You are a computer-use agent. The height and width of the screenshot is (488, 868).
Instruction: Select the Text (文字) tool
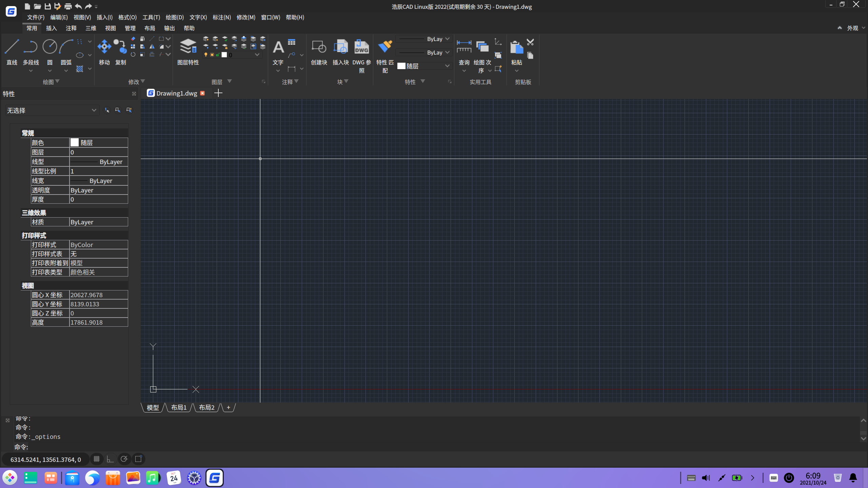coord(278,47)
